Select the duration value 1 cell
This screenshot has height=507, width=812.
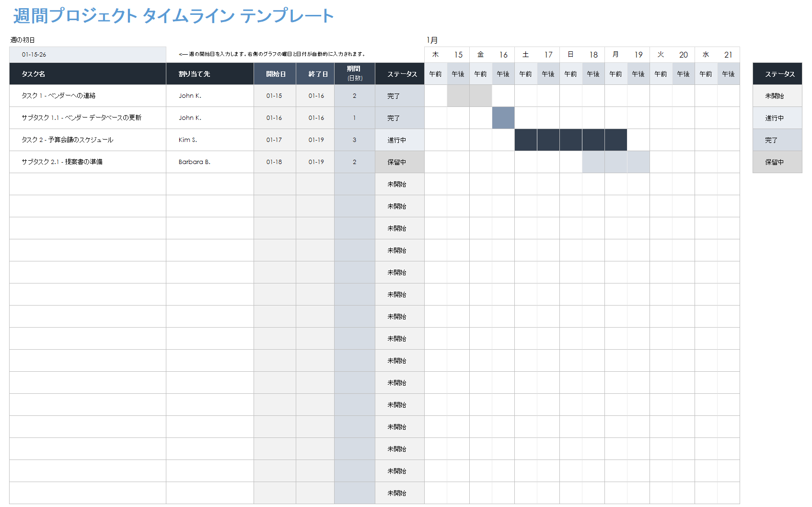click(x=355, y=118)
